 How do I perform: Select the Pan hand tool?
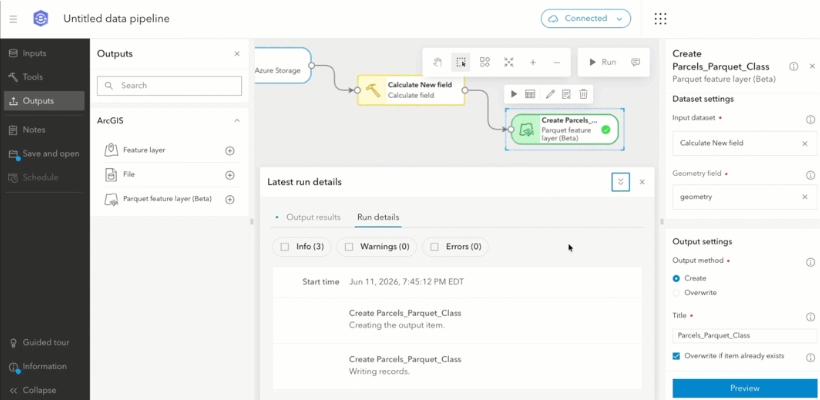tap(437, 62)
